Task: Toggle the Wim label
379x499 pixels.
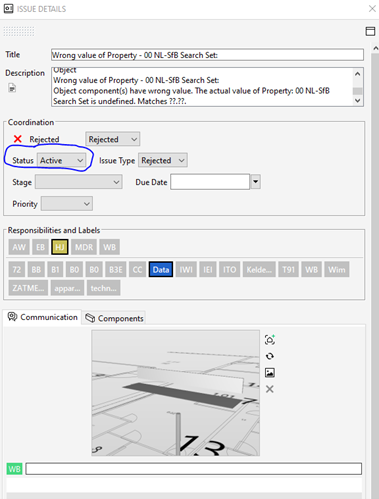Action: [x=337, y=269]
